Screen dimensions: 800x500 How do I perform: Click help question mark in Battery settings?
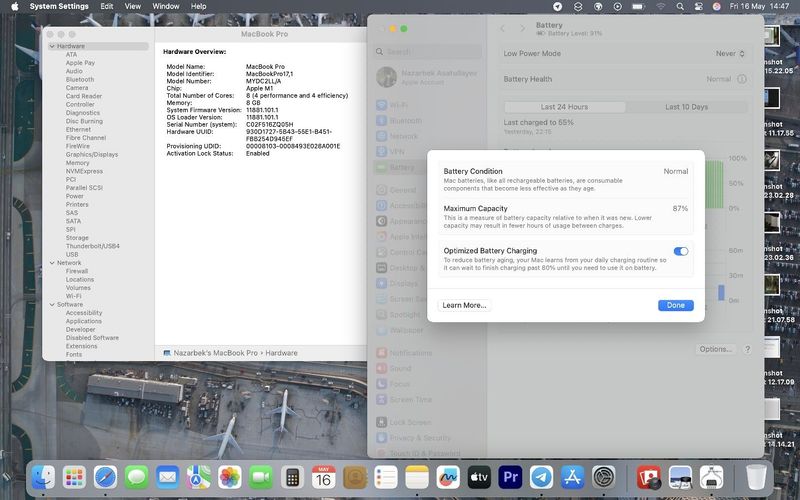pos(747,349)
